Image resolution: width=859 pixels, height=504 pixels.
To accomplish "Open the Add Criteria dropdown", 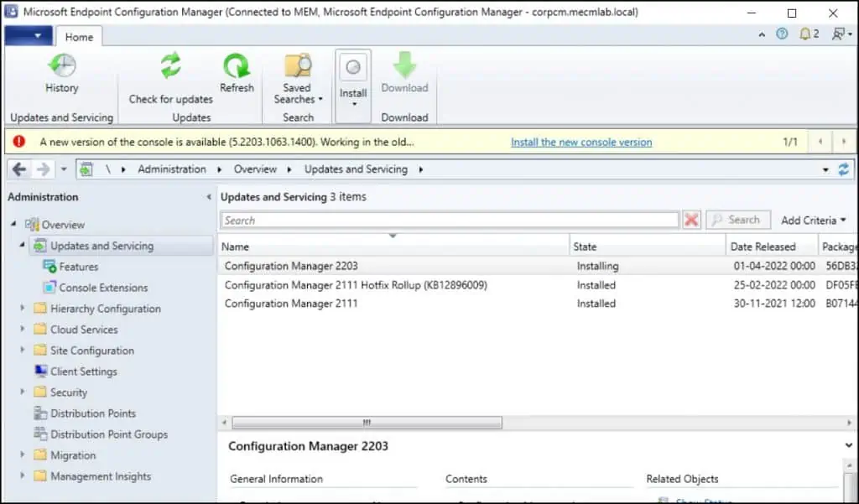I will point(814,221).
